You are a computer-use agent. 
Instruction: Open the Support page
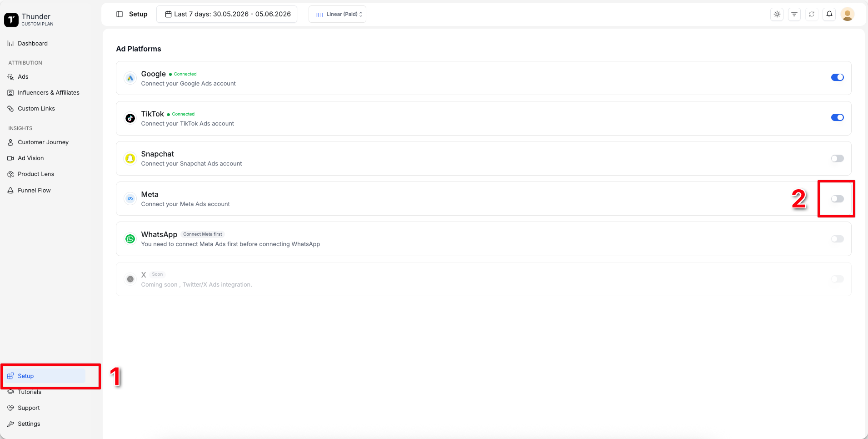point(29,408)
